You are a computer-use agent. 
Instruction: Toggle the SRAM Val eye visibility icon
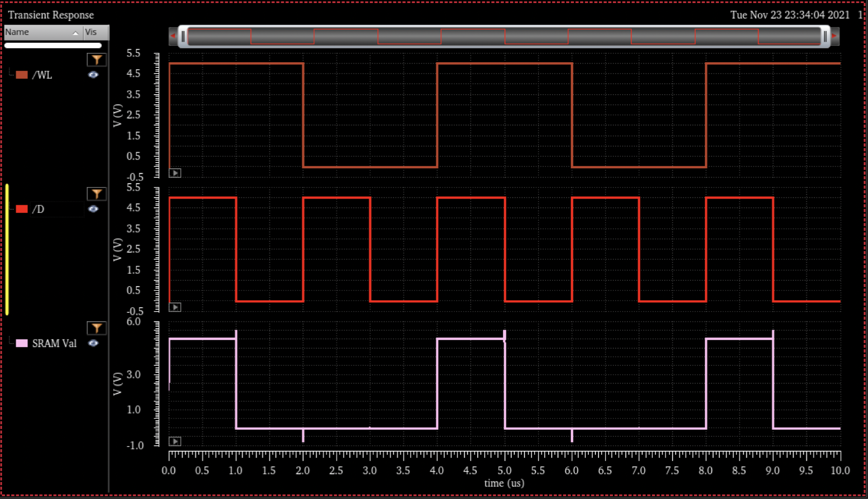[x=93, y=343]
